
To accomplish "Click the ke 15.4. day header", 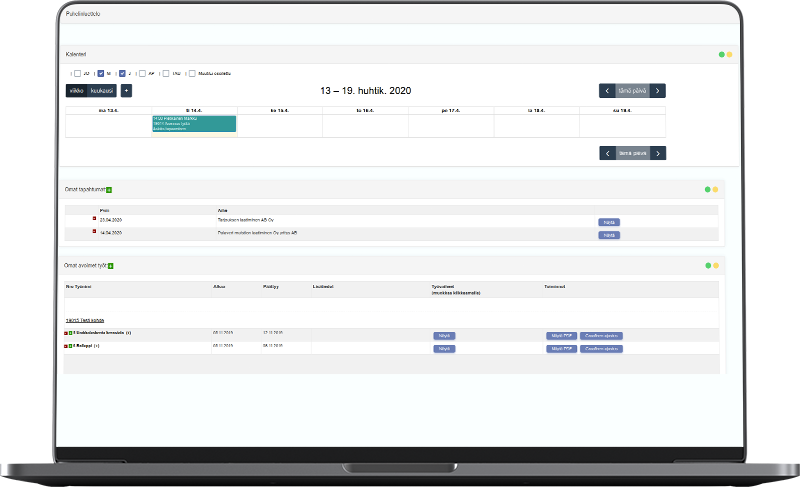I will [280, 111].
